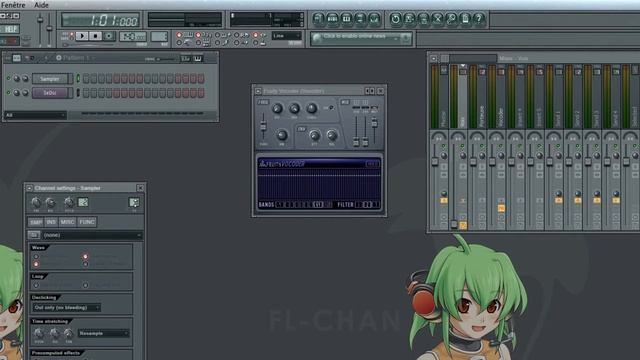Switch to the FUNC tab
Screen dimensions: 640x360
pyautogui.click(x=87, y=222)
